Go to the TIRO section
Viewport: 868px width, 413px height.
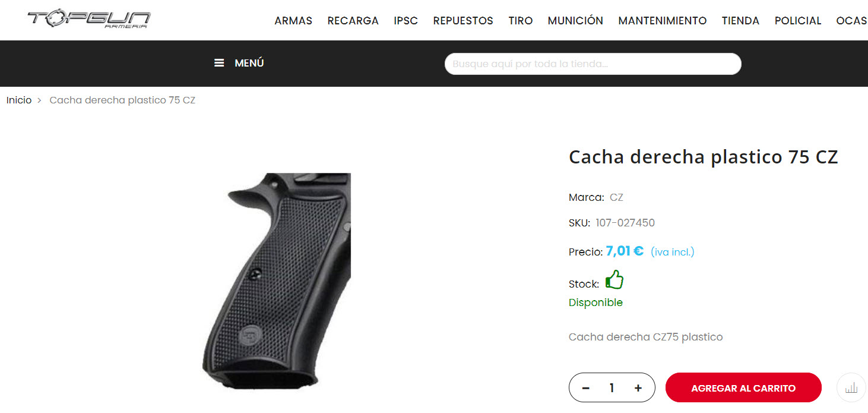point(520,21)
